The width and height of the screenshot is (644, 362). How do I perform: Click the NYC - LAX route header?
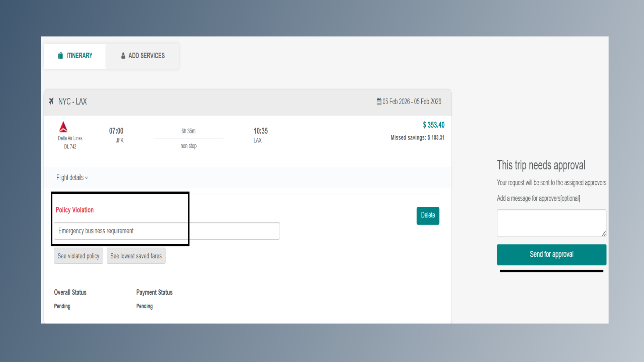[x=72, y=102]
